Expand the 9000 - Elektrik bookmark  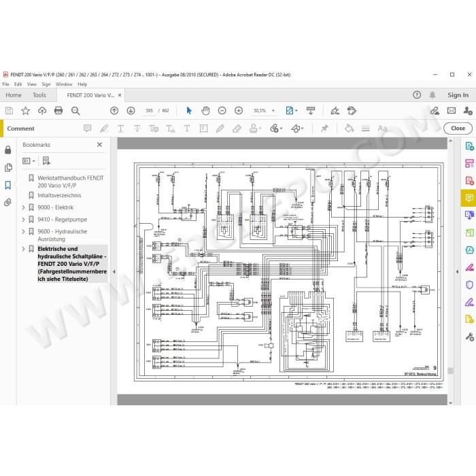tap(23, 207)
